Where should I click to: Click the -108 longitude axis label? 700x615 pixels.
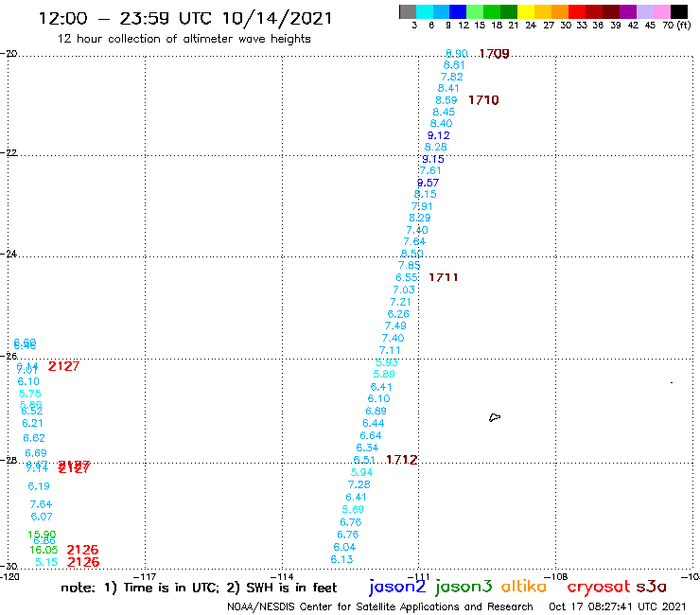(556, 576)
